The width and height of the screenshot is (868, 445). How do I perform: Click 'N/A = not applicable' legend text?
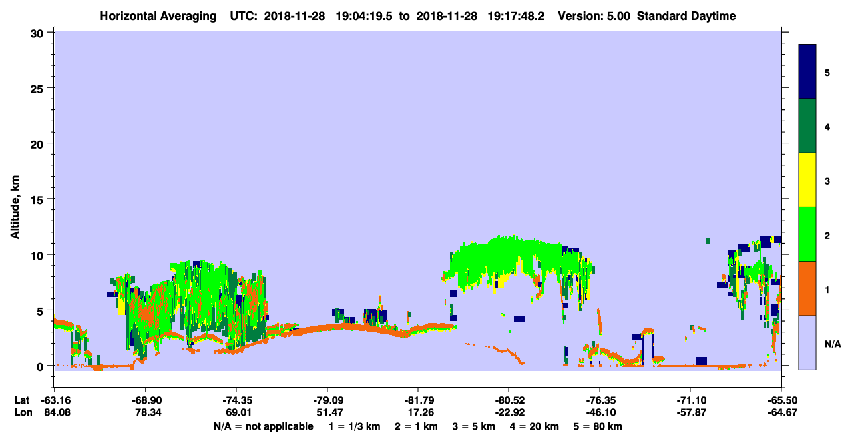click(x=263, y=426)
